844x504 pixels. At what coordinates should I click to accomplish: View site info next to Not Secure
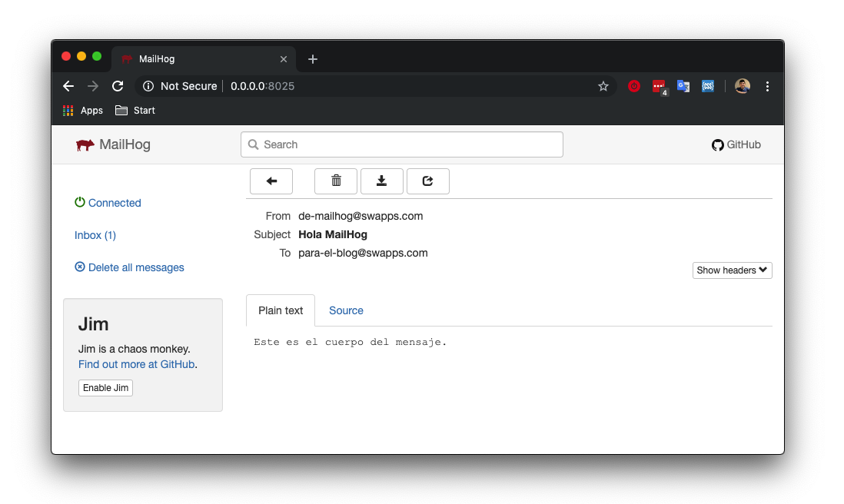click(148, 86)
